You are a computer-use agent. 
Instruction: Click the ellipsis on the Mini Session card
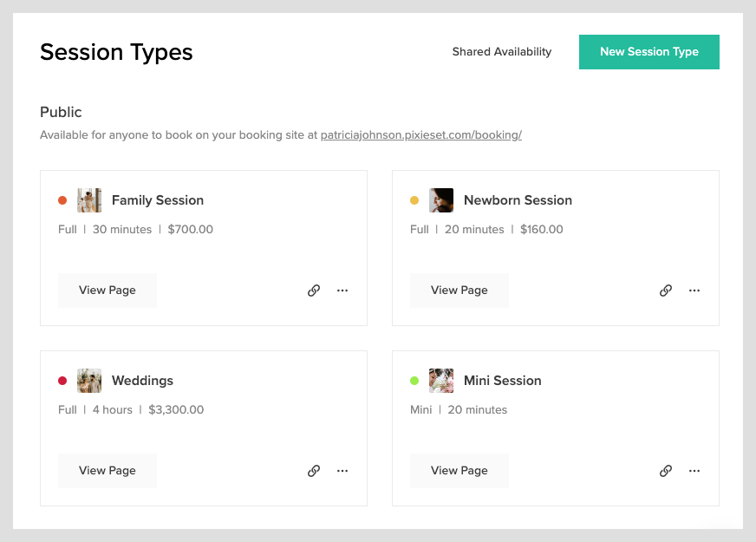click(694, 470)
